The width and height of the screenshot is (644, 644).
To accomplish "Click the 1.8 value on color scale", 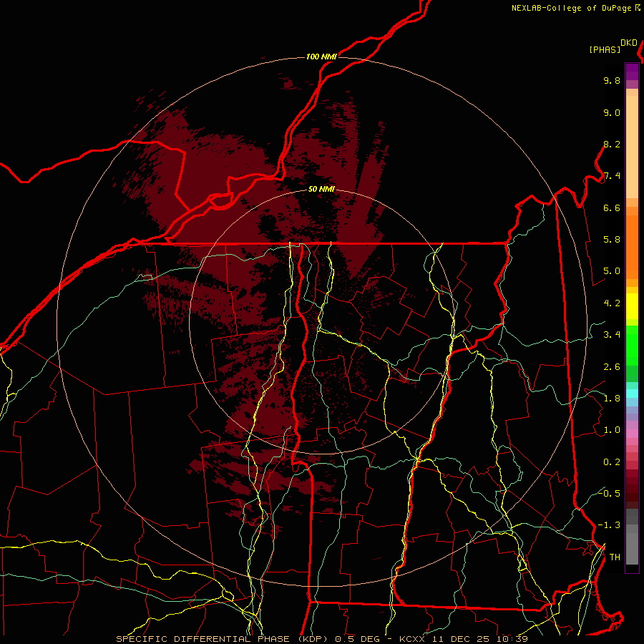I will (612, 399).
